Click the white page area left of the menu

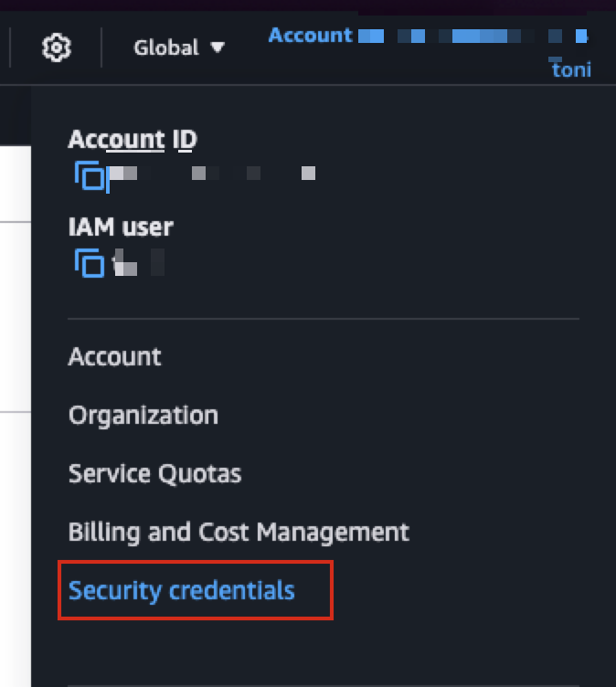coord(15,320)
